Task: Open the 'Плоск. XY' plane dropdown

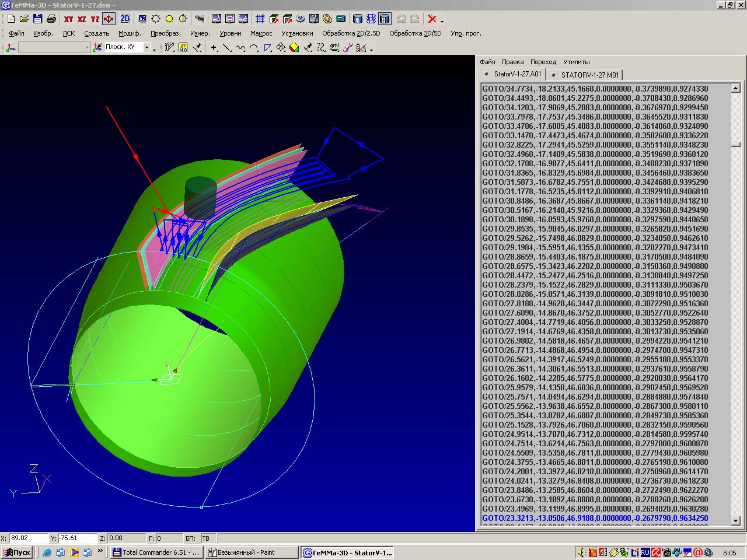Action: point(147,47)
